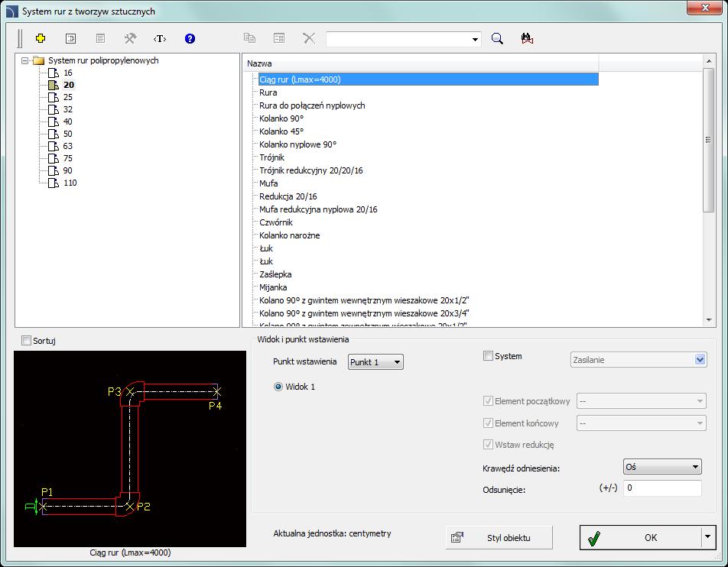
Task: Click the Styl obiektu icon
Action: [x=457, y=537]
